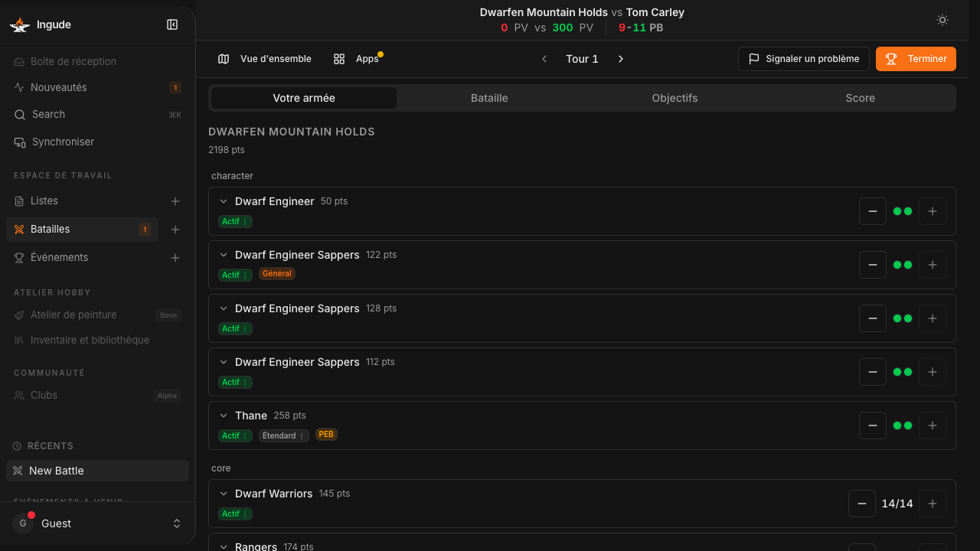The height and width of the screenshot is (551, 980).
Task: Add a new event with plus icon
Action: (x=175, y=258)
